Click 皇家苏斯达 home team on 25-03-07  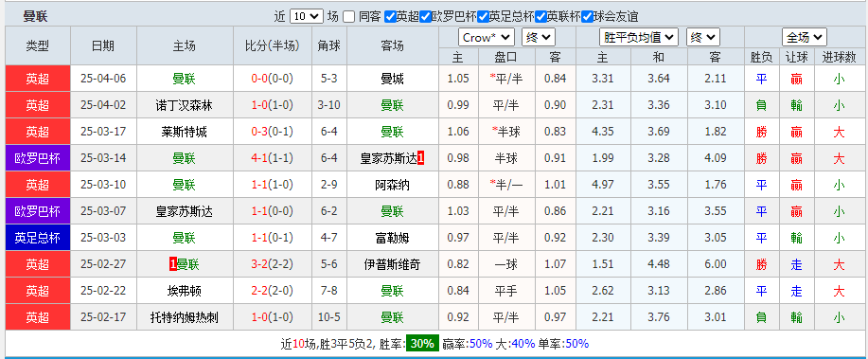184,211
